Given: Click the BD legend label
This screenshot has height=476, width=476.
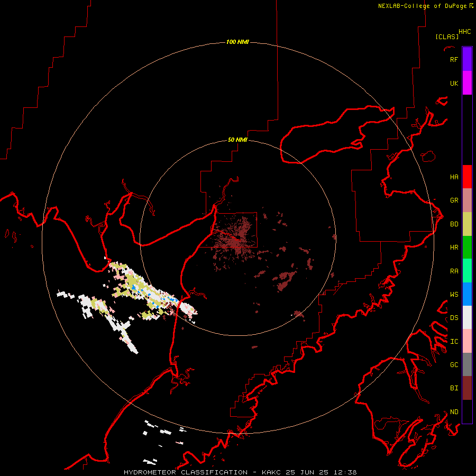Looking at the screenshot, I should point(454,224).
